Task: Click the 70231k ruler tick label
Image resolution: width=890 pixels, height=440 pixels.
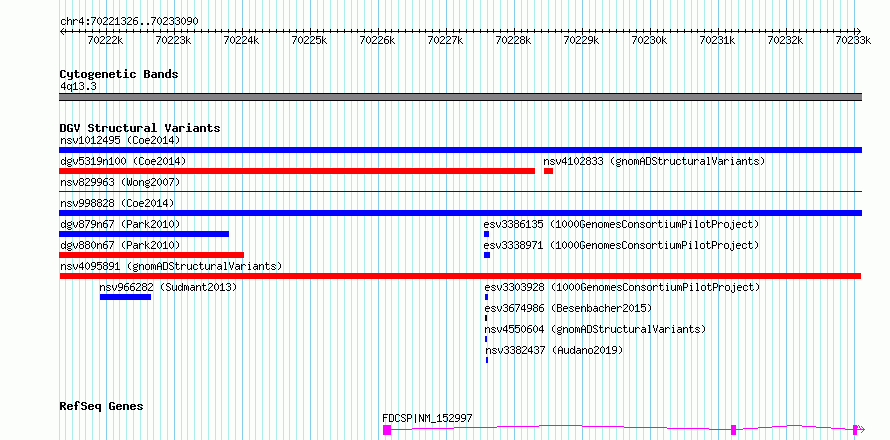Action: pos(717,40)
